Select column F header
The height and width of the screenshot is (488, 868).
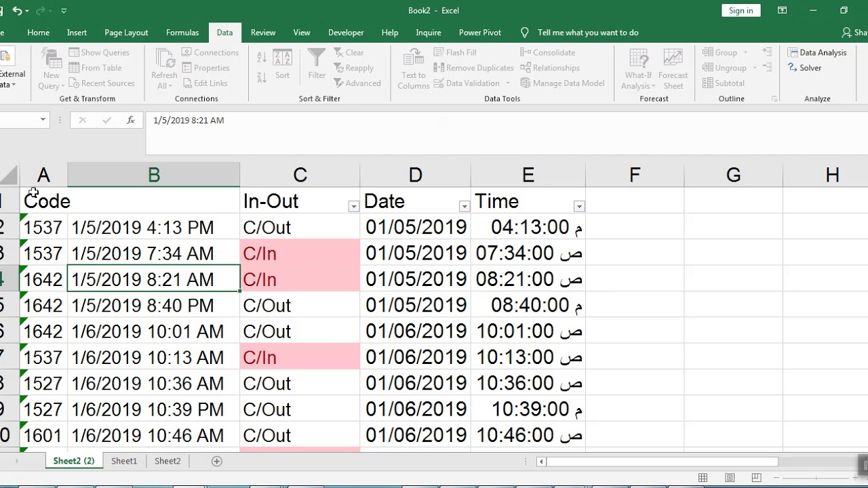point(635,176)
